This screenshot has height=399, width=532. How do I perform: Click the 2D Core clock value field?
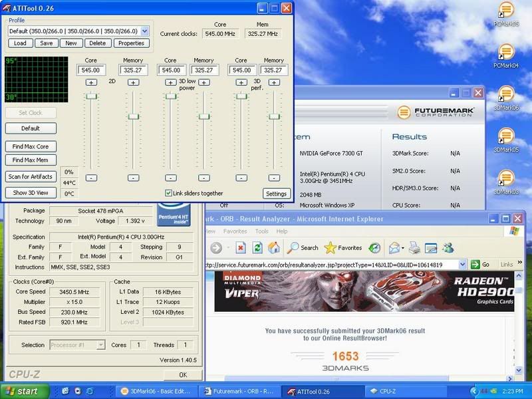coord(91,70)
